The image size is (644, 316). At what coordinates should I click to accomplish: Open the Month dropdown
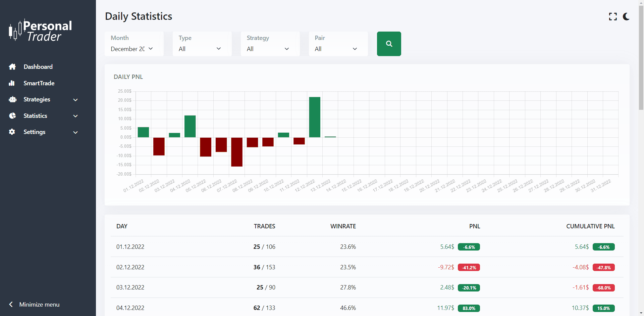pyautogui.click(x=132, y=49)
